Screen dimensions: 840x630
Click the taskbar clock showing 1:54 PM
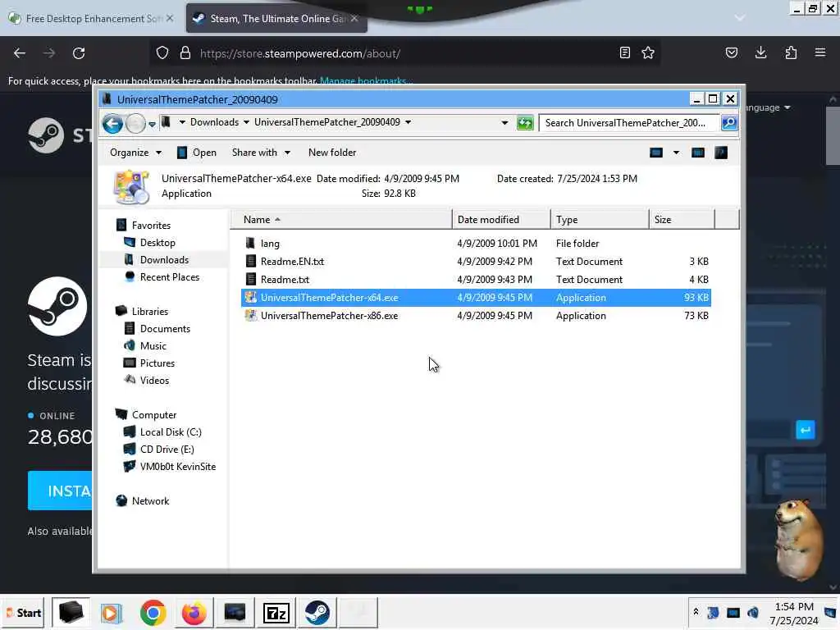click(794, 614)
